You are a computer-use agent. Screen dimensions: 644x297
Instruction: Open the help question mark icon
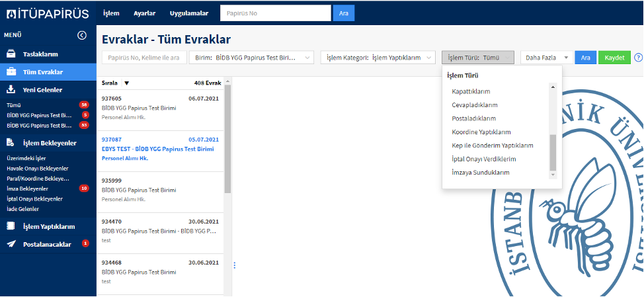click(x=638, y=58)
